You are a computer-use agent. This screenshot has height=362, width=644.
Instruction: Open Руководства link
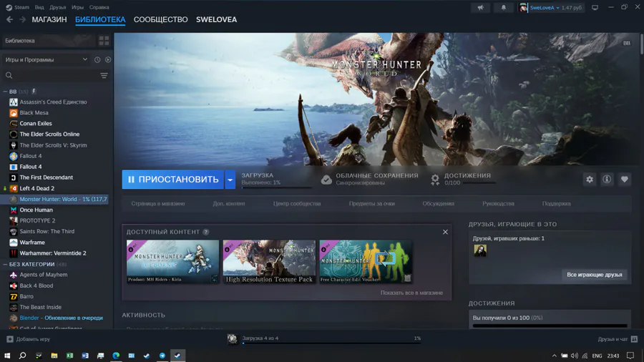[x=498, y=204]
